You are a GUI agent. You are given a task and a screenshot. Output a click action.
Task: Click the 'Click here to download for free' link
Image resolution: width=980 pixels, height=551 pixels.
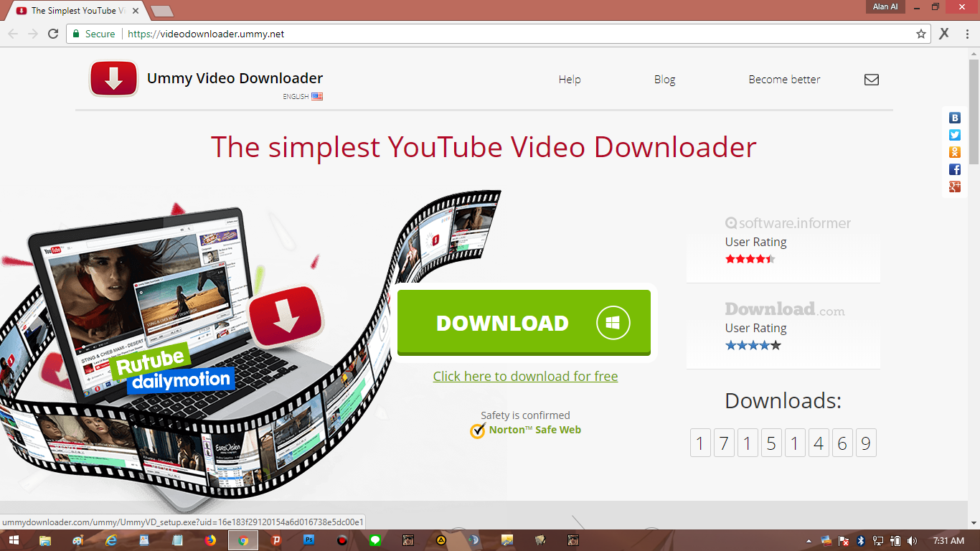[x=525, y=377]
